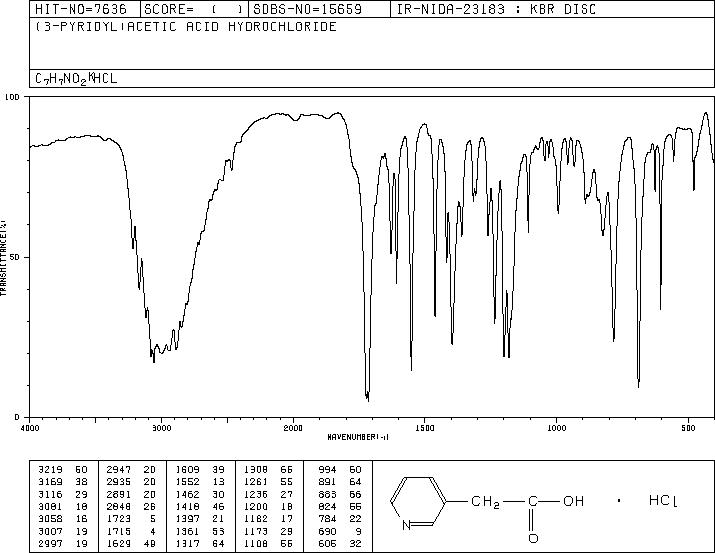Click the 3000 wavenumber axis label
The image size is (715, 553).
[162, 428]
